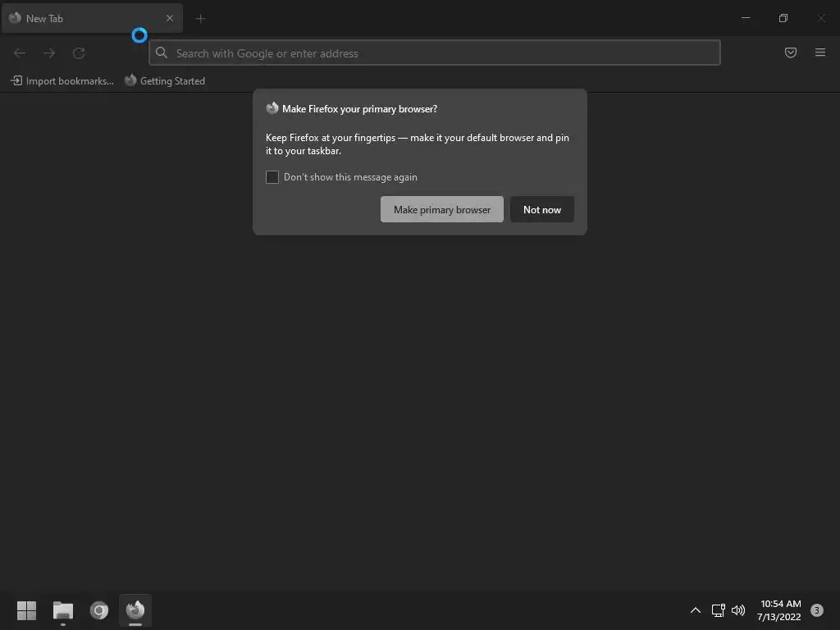Minimize the Firefox window

coord(746,18)
